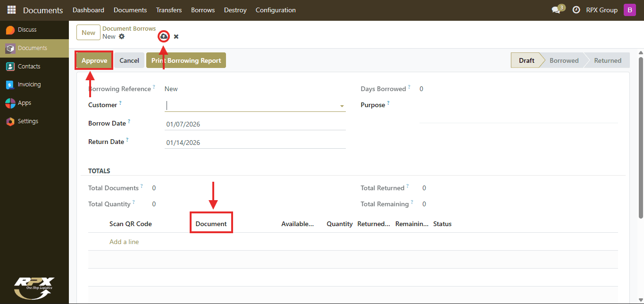Expand the Customer dropdown arrow
Viewport: 644px width, 304px height.
[x=342, y=106]
